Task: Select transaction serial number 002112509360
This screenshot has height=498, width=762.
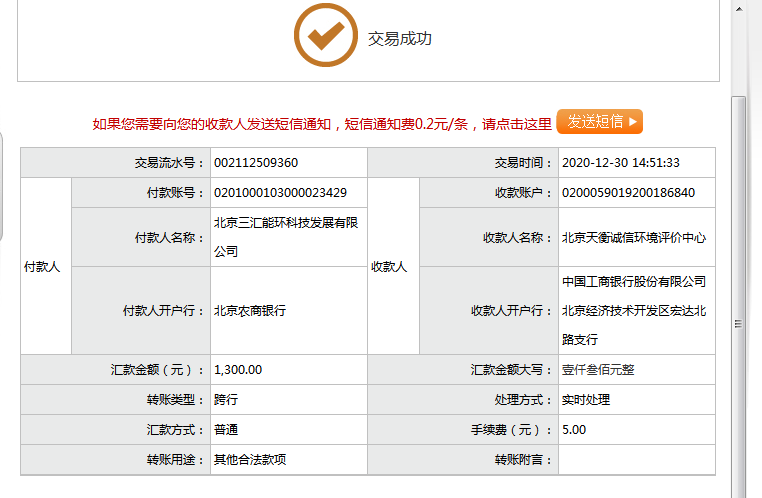Action: 256,163
